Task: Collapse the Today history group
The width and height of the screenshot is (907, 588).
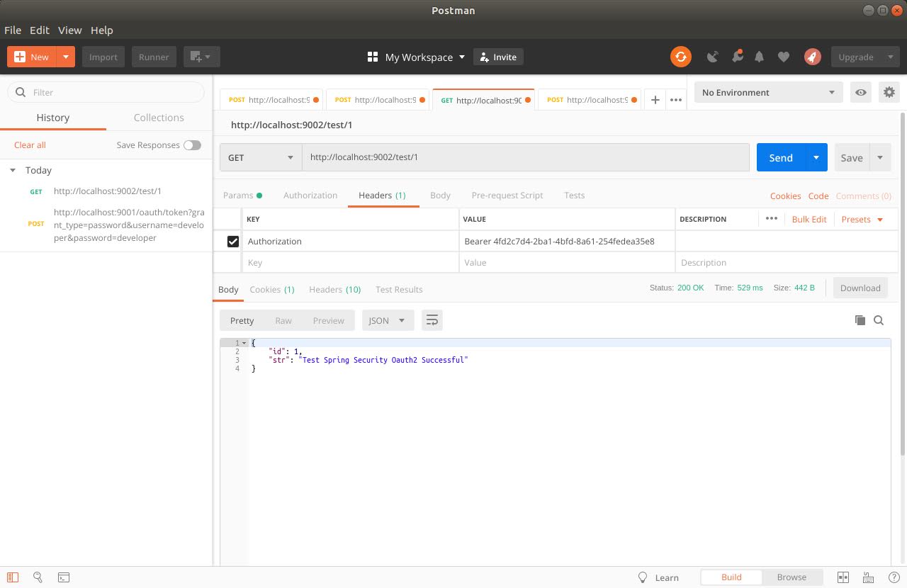Action: click(13, 170)
